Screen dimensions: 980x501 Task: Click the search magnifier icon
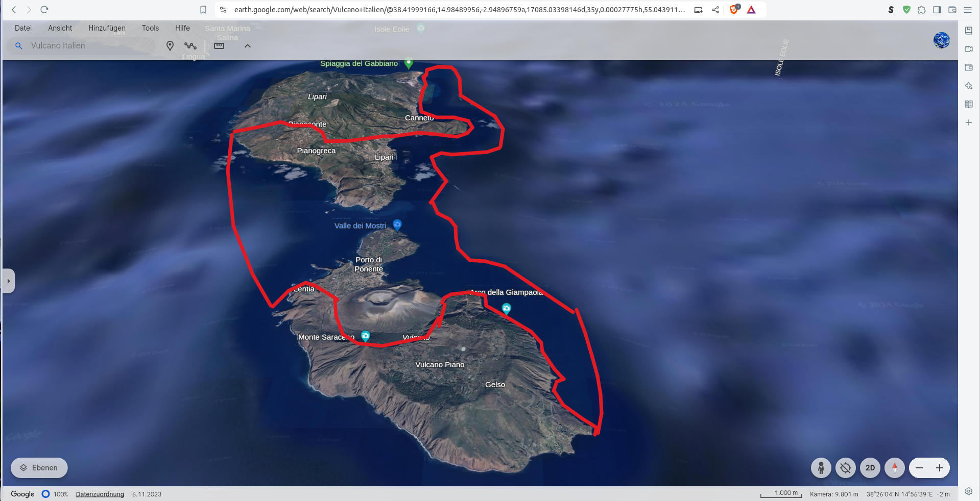pyautogui.click(x=19, y=46)
